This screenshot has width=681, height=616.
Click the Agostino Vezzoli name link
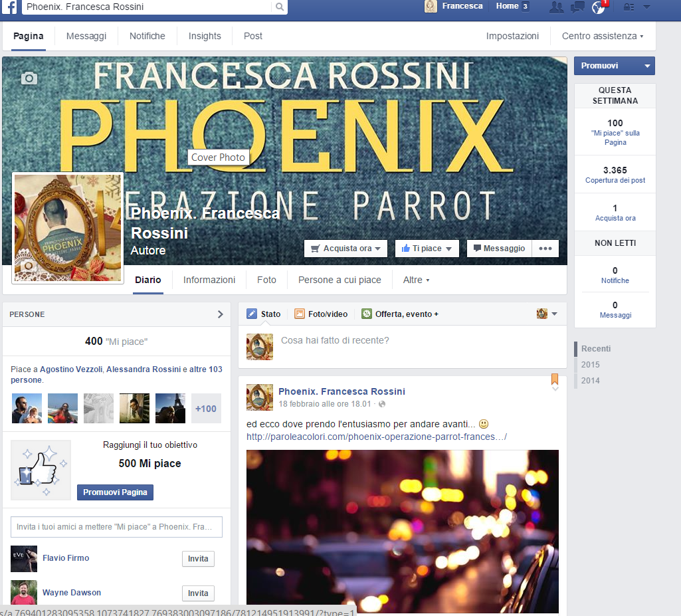(x=71, y=369)
